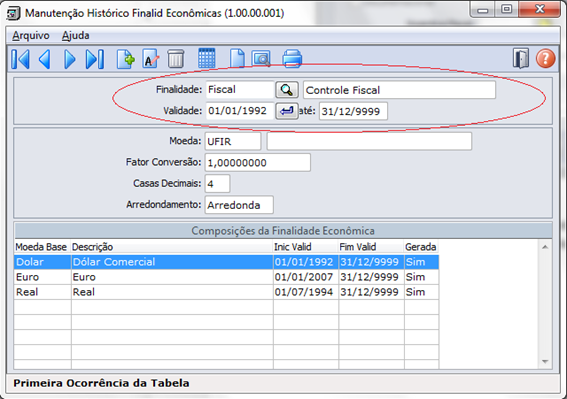The image size is (567, 399).
Task: Click the até end date 31/12/9999 field
Action: tap(353, 111)
